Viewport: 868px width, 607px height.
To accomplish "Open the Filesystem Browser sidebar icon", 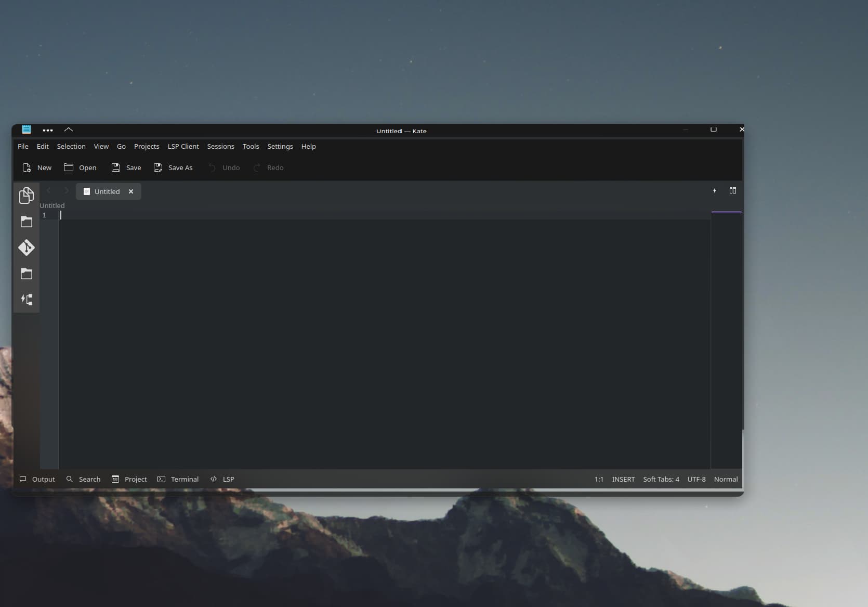I will (27, 274).
